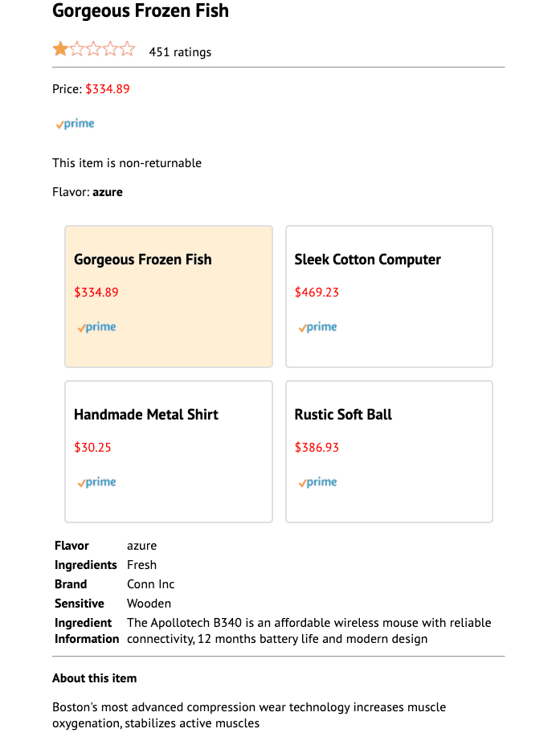Screen dimensions: 560x745
Task: Select the highlighted Gorgeous Frozen Fish card
Action: point(168,296)
